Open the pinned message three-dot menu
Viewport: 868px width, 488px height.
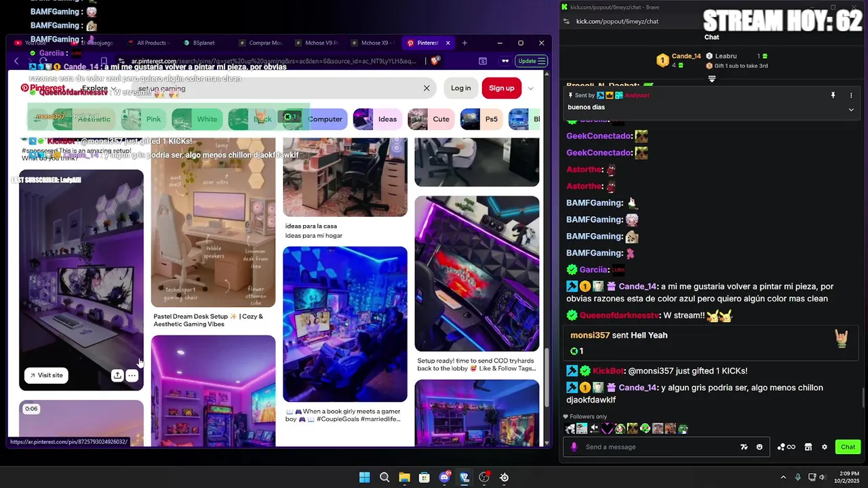click(x=851, y=96)
